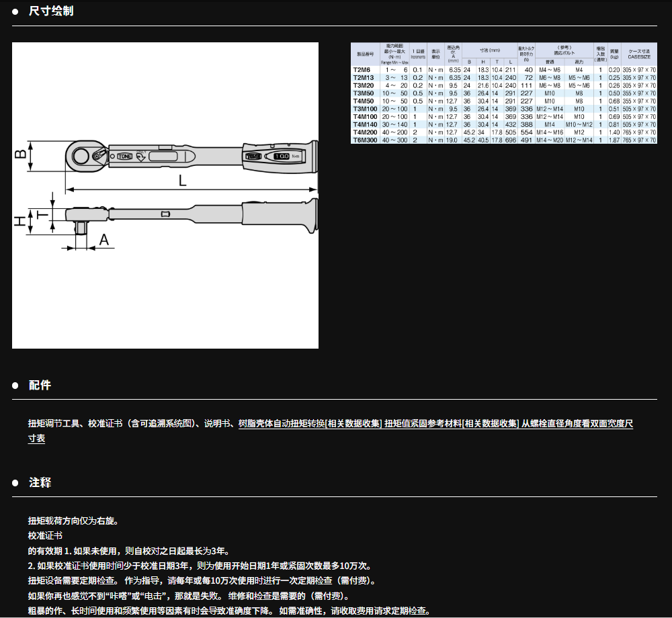Click the 尺寸绘制 section heading
672x618 pixels.
(x=51, y=11)
